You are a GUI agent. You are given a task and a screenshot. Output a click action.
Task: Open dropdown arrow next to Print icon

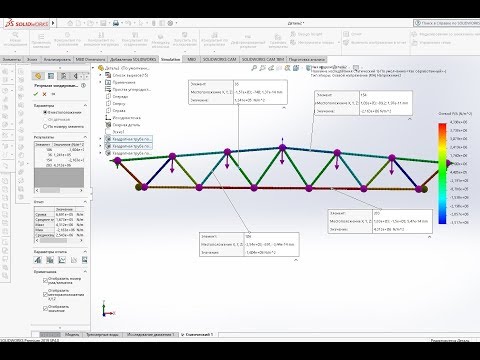pos(122,23)
